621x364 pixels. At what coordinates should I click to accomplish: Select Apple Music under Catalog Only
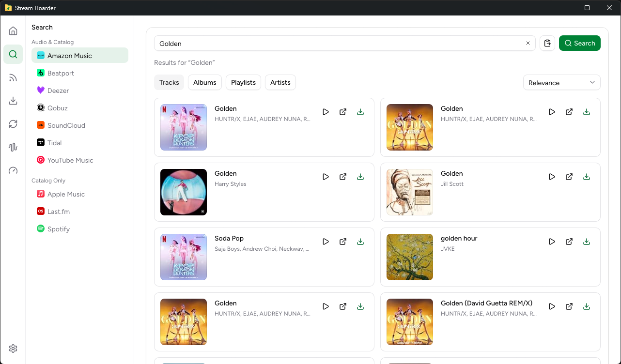coord(80,194)
